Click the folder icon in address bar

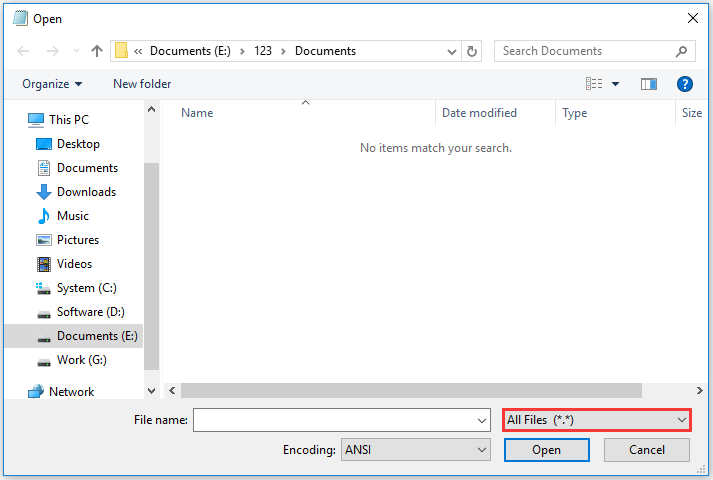click(x=121, y=50)
